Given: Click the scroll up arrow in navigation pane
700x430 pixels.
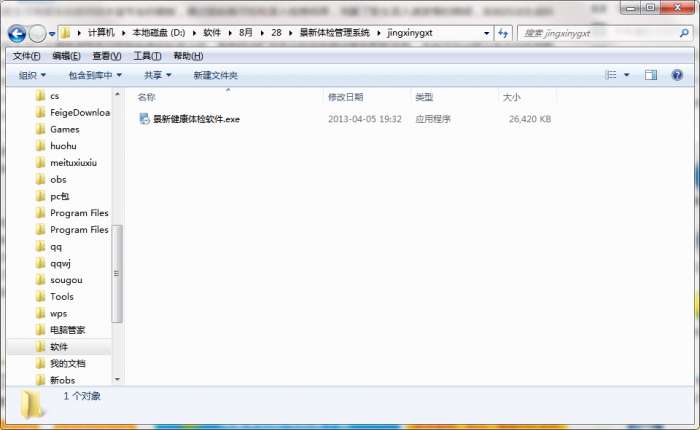Looking at the screenshot, I should tap(117, 94).
